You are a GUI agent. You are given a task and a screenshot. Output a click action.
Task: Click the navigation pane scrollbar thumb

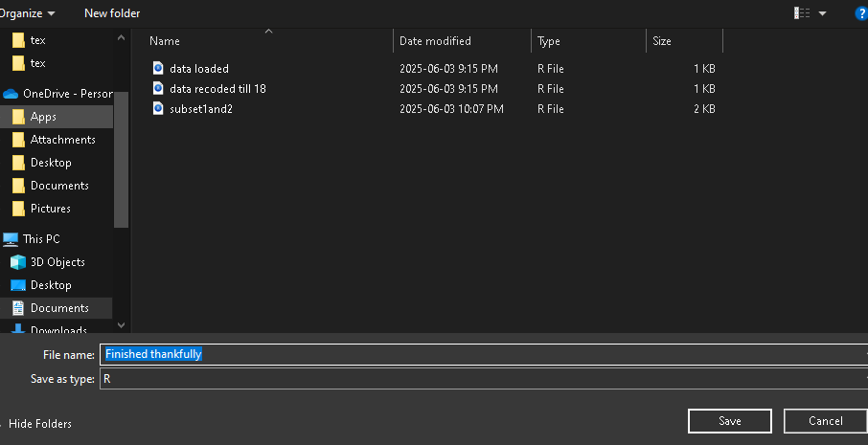[x=122, y=160]
